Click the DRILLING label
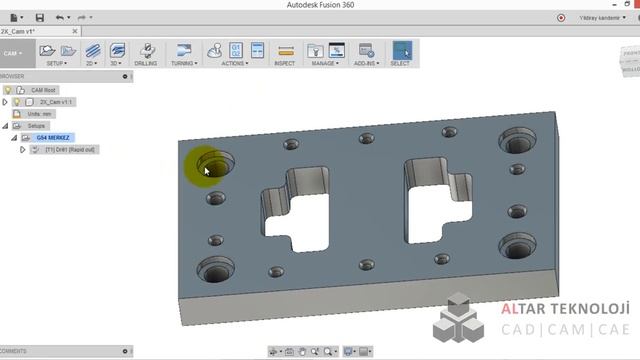 [146, 63]
